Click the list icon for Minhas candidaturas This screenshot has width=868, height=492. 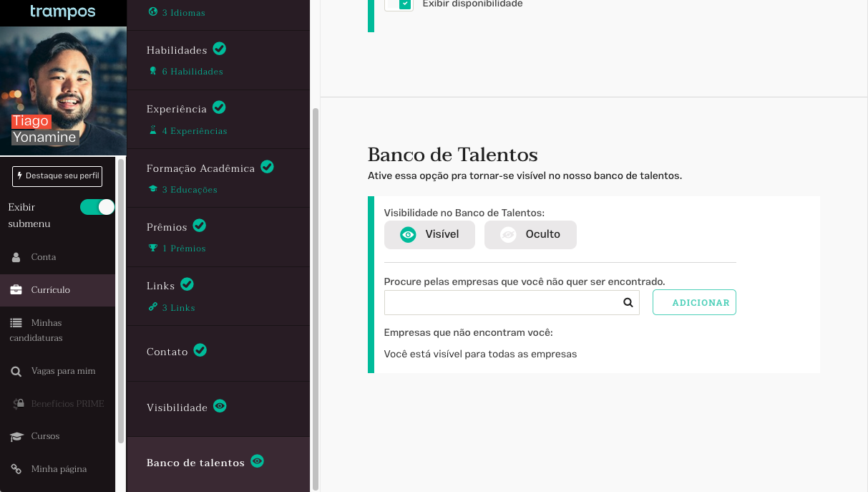pos(16,323)
